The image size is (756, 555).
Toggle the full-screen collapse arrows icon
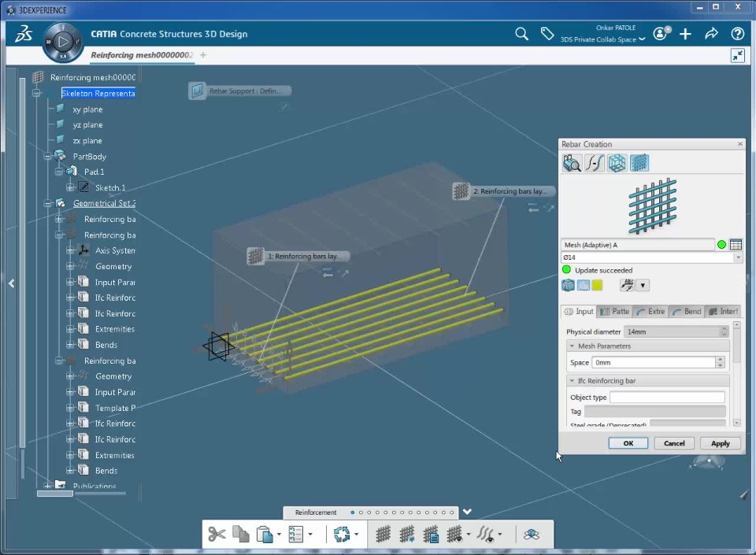pos(738,55)
